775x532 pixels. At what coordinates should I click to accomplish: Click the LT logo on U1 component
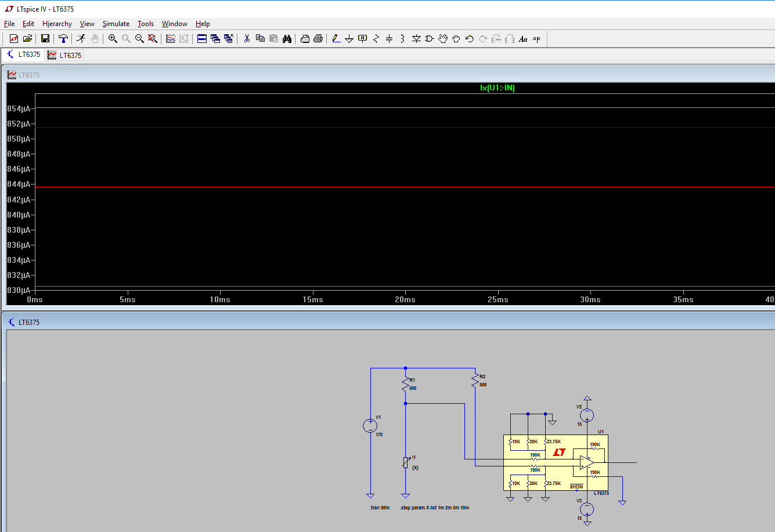tap(559, 452)
